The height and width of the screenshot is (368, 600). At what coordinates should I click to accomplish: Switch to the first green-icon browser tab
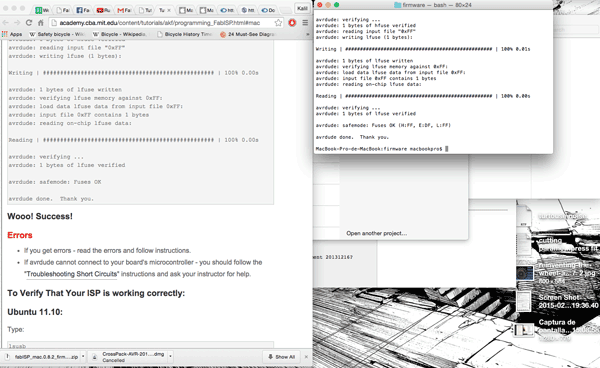pyautogui.click(x=42, y=10)
